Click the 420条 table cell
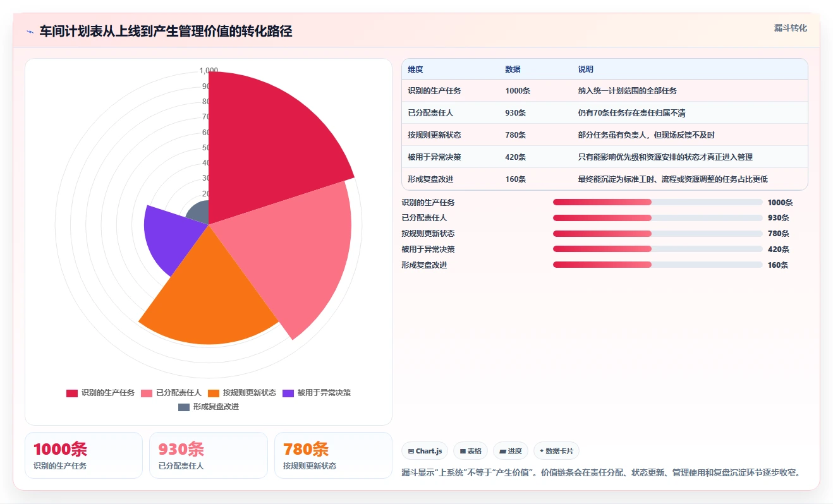 pos(516,157)
